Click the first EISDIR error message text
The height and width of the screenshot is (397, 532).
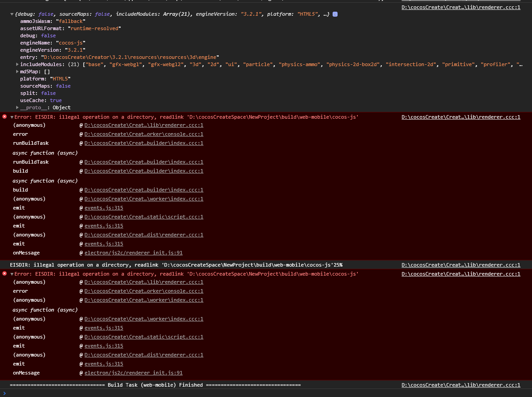click(x=186, y=117)
